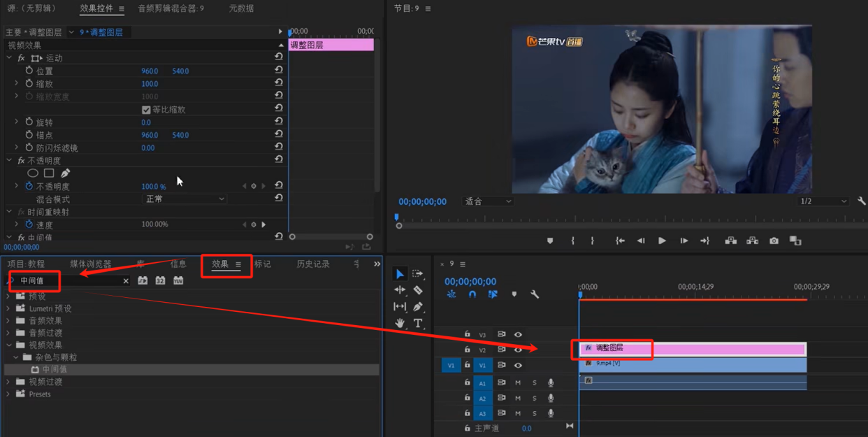The height and width of the screenshot is (437, 868).
Task: Switch to the 历史记录 tab
Action: click(x=312, y=264)
